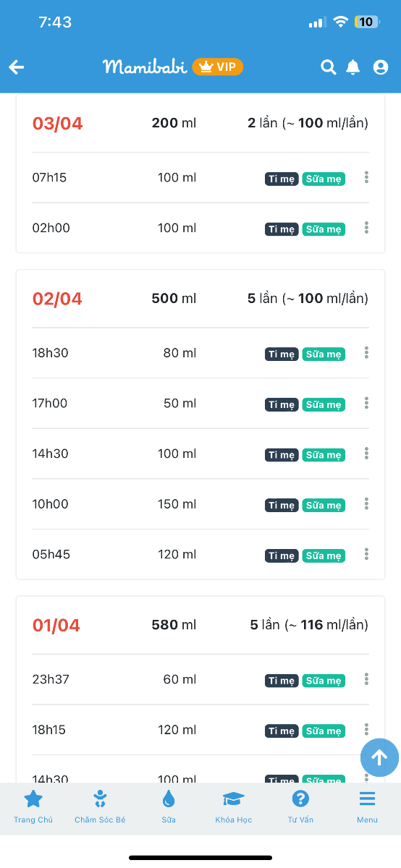Expand options for 10h00 150 ml entry
This screenshot has height=868, width=401.
[366, 503]
